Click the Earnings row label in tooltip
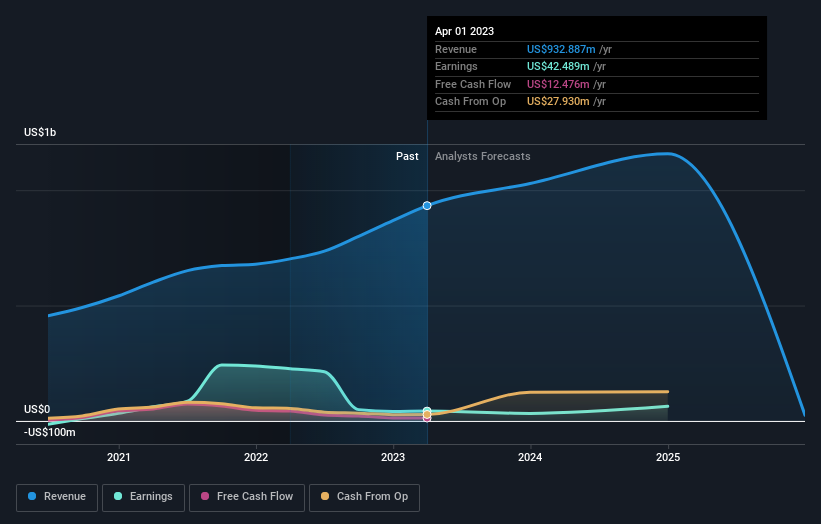Image resolution: width=821 pixels, height=524 pixels. (456, 66)
